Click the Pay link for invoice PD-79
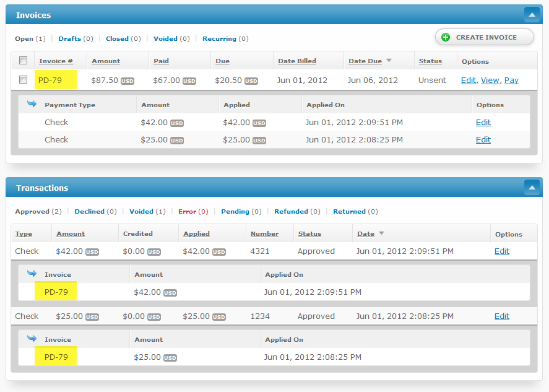The width and height of the screenshot is (549, 392). click(x=511, y=81)
